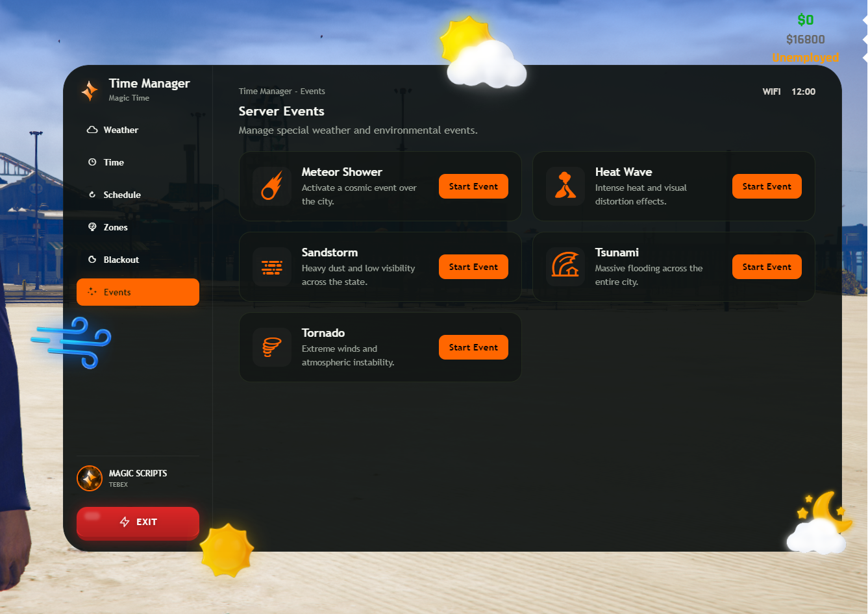Click the refresh icon beside Schedule

tap(92, 195)
